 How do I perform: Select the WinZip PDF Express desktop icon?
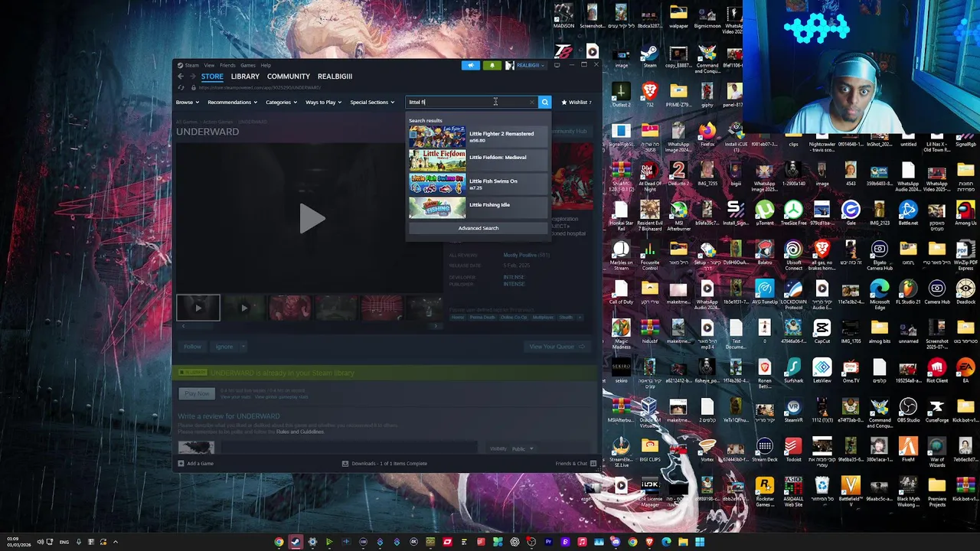pyautogui.click(x=965, y=255)
